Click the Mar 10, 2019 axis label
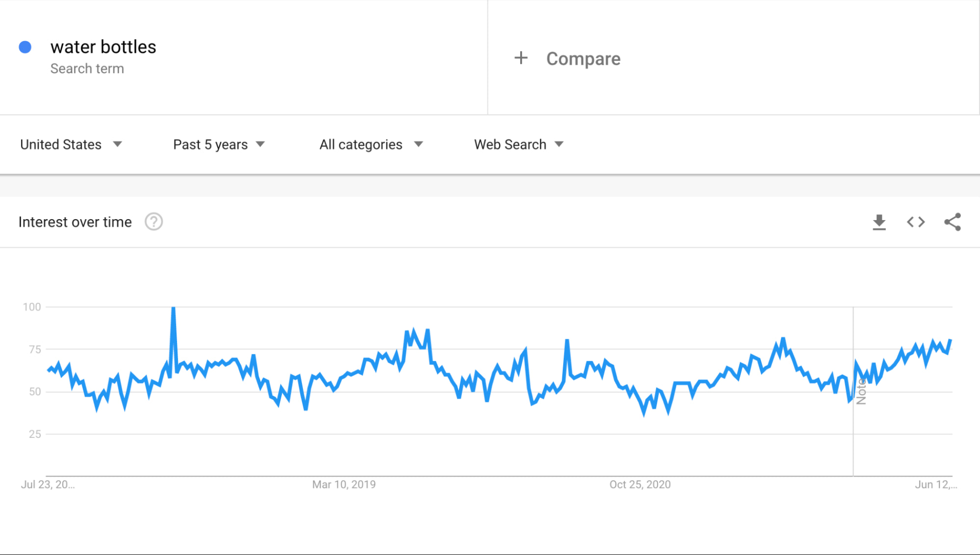 pos(344,484)
